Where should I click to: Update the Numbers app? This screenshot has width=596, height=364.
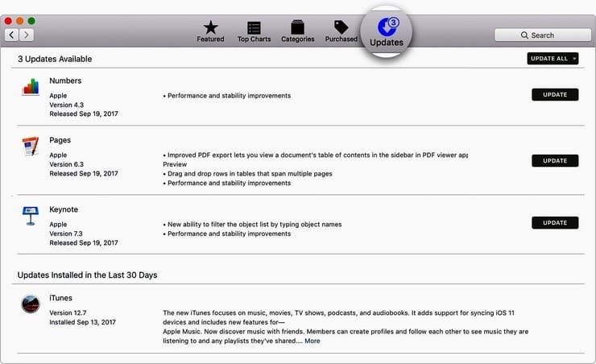(555, 94)
